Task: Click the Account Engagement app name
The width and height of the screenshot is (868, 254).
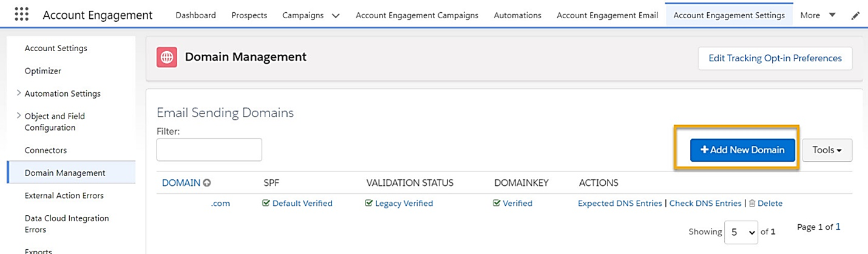Action: 98,15
